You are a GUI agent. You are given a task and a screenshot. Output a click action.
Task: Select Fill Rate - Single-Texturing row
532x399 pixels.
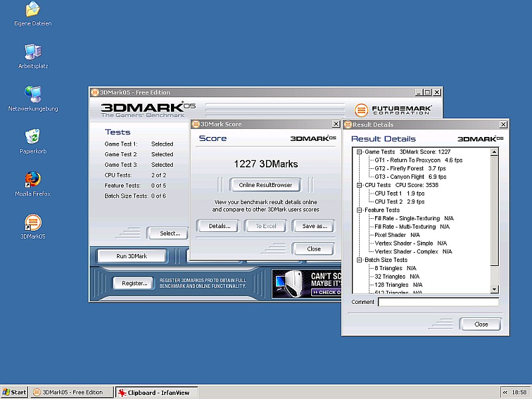(x=414, y=219)
